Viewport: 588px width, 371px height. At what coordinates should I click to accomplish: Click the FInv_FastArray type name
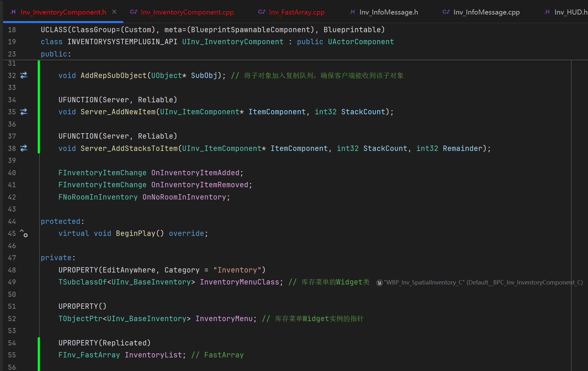89,355
